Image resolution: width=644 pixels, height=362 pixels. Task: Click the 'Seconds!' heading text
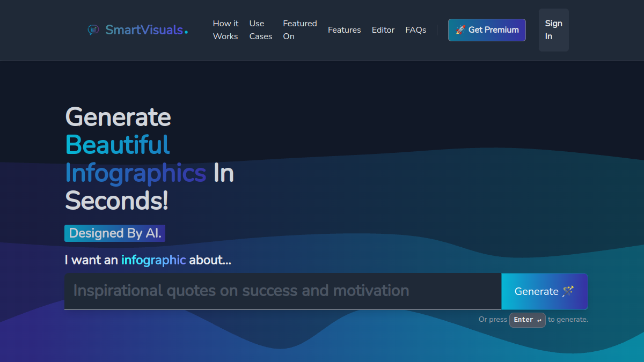tap(116, 201)
